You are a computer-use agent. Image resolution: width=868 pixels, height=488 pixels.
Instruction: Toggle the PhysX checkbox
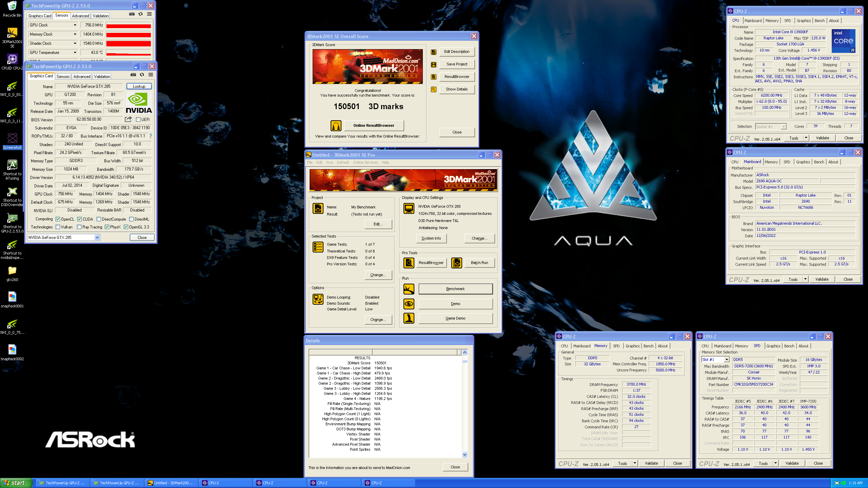tap(107, 227)
